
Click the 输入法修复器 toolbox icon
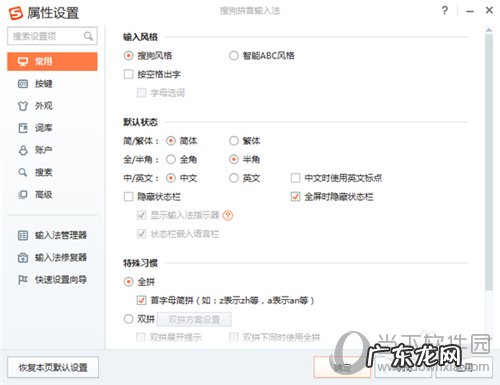click(x=23, y=257)
